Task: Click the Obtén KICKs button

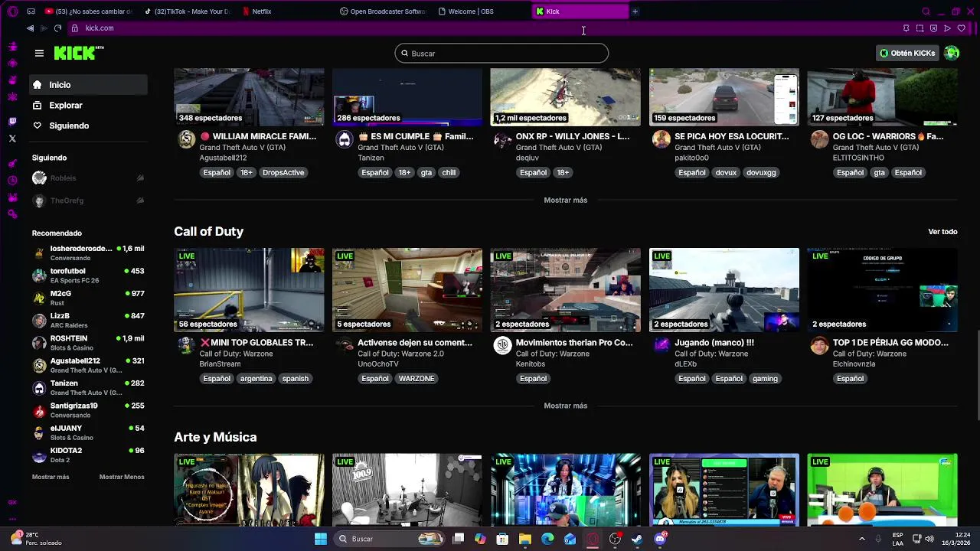Action: pos(907,53)
